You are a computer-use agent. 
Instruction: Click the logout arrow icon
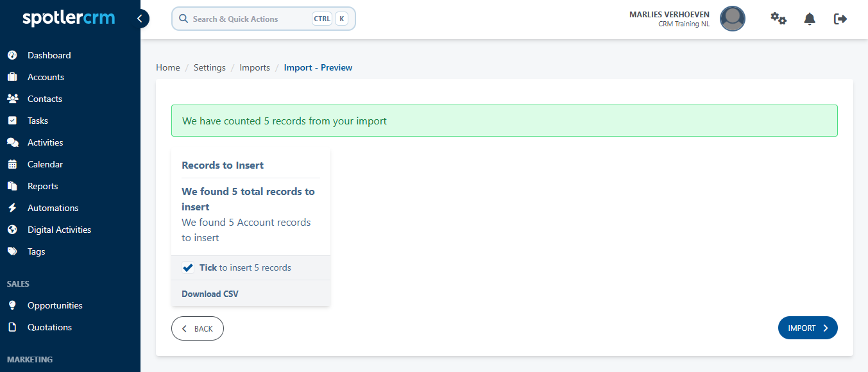click(840, 19)
